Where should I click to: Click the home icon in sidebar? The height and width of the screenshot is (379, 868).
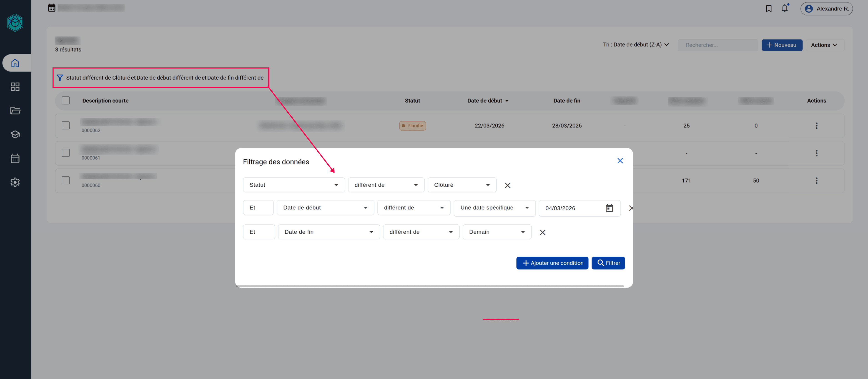15,63
